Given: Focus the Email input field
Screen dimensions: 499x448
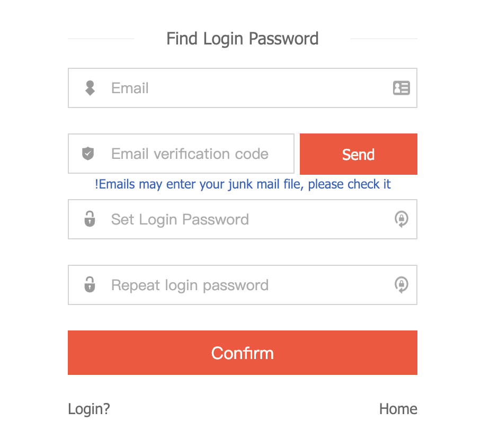Looking at the screenshot, I should [244, 88].
